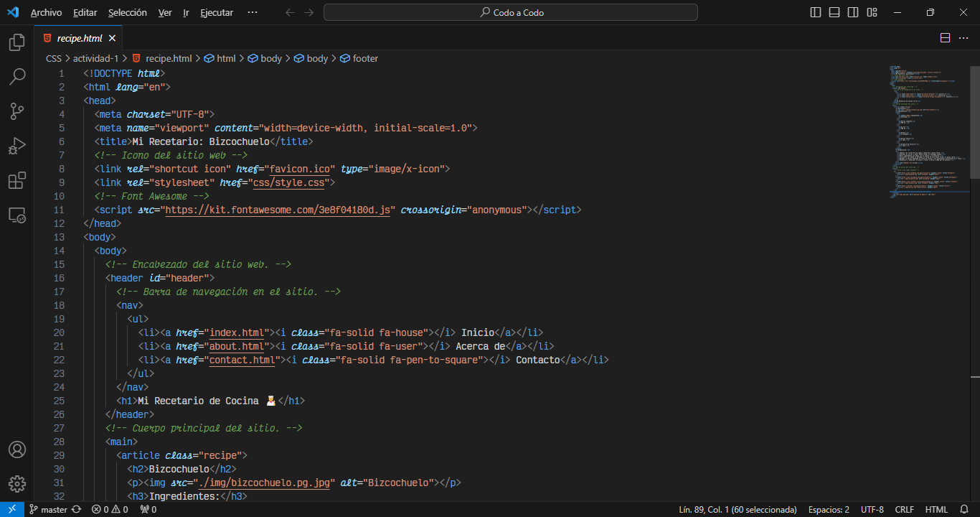Click the HTML language mode button
This screenshot has height=517, width=980.
936,509
